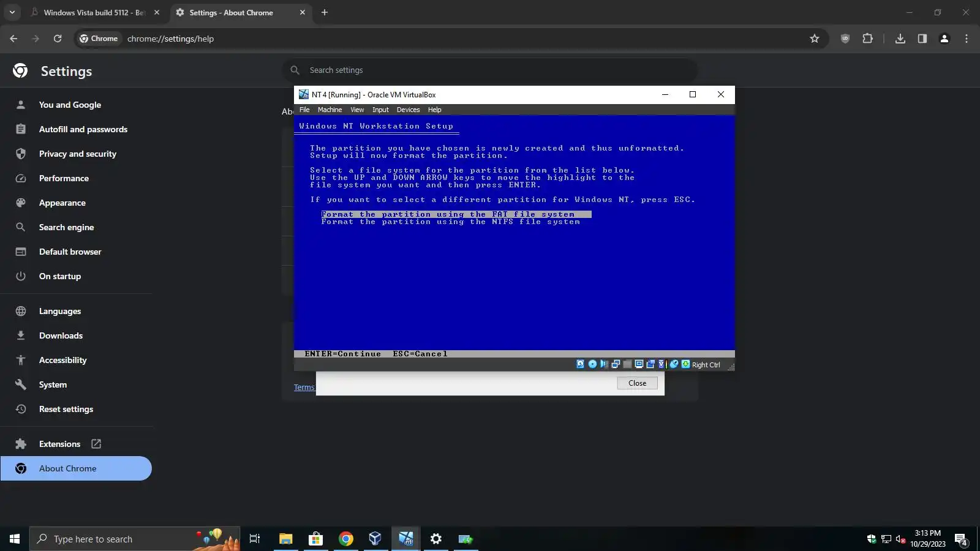Screen dimensions: 980x551
Task: Click the keyboard capture green arrow indicator
Action: click(x=685, y=364)
